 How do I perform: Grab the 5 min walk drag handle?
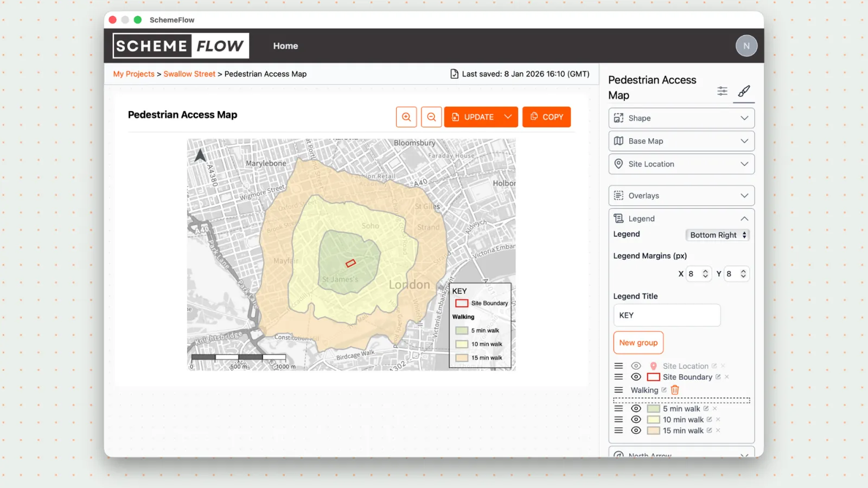[x=618, y=408]
